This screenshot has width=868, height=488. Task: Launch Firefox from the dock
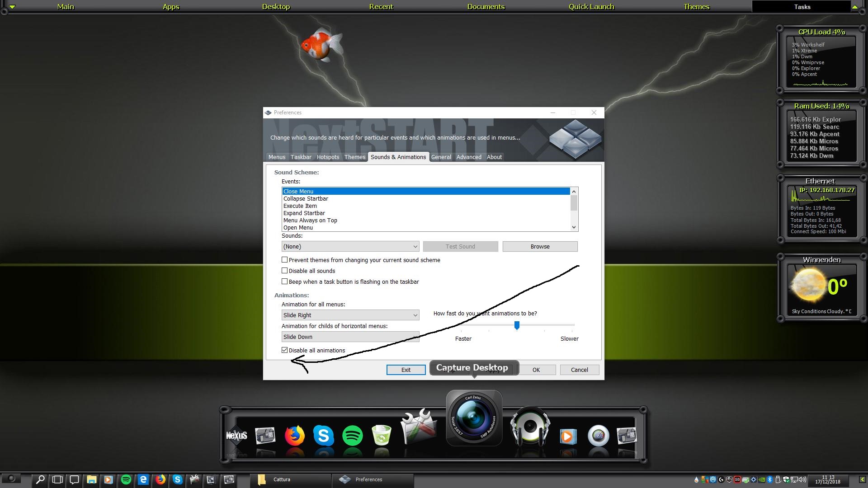click(x=294, y=436)
